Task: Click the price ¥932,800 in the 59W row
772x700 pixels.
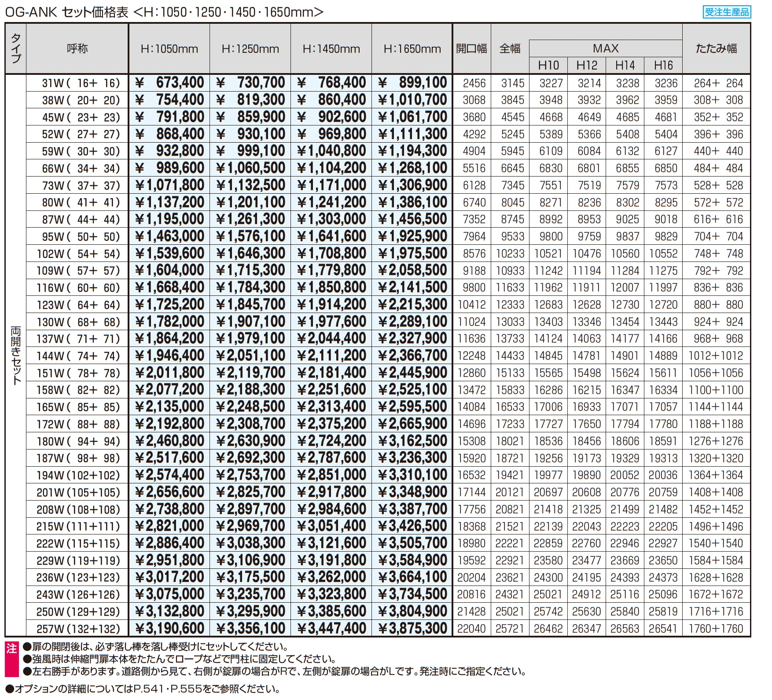Action: coord(169,151)
